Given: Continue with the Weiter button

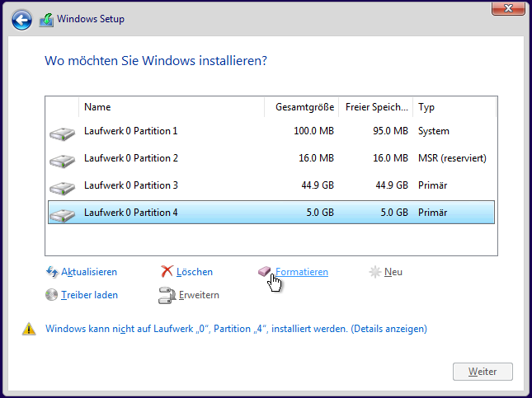Looking at the screenshot, I should point(483,372).
